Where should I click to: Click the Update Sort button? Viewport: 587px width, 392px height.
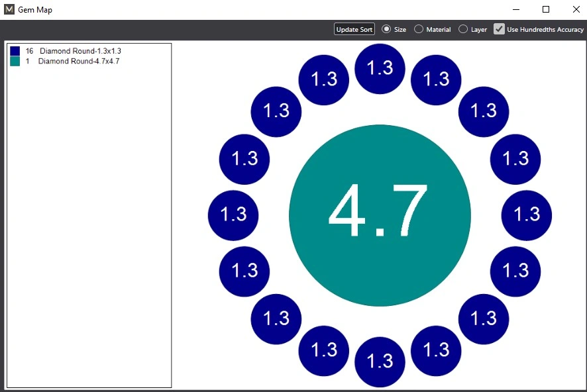coord(354,30)
